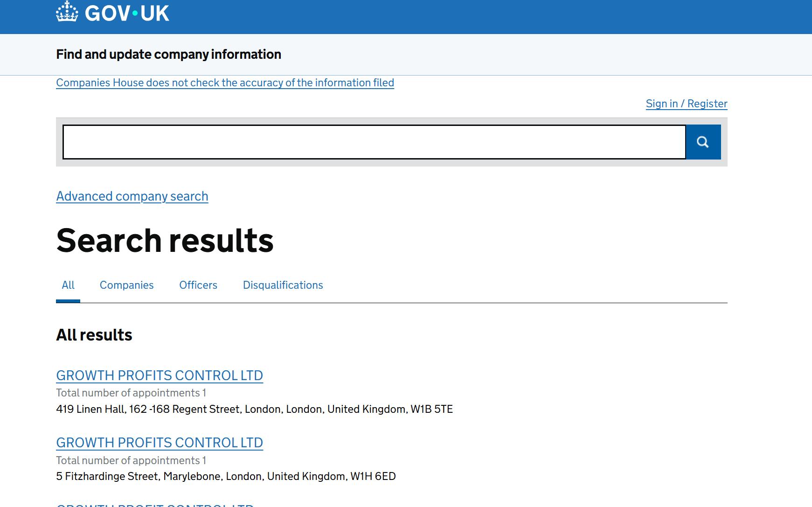Open GROWTH PROFITS CONTROL LTD at Regent Street

tap(160, 375)
